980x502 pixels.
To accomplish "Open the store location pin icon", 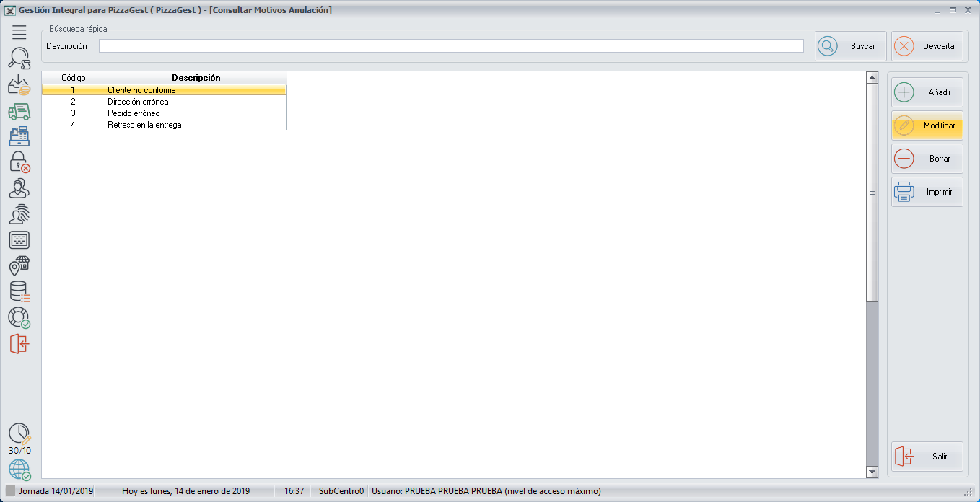I will tap(19, 266).
